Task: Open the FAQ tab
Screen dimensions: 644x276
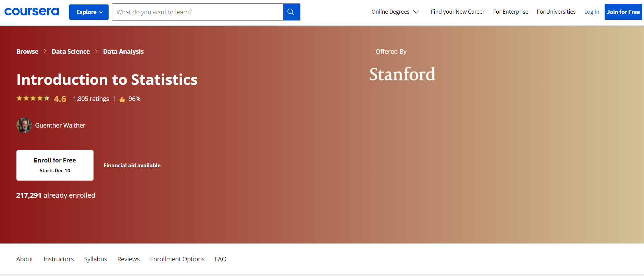Action: [221, 259]
